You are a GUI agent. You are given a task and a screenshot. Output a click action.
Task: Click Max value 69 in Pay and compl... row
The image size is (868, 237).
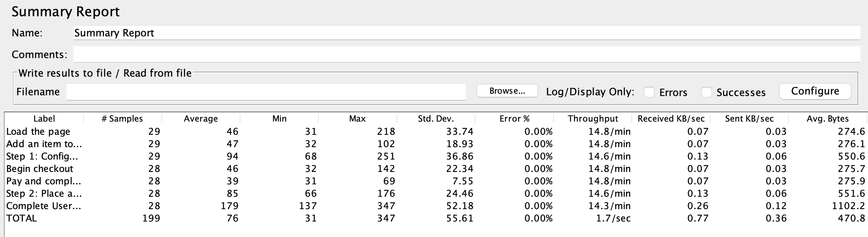click(x=389, y=181)
